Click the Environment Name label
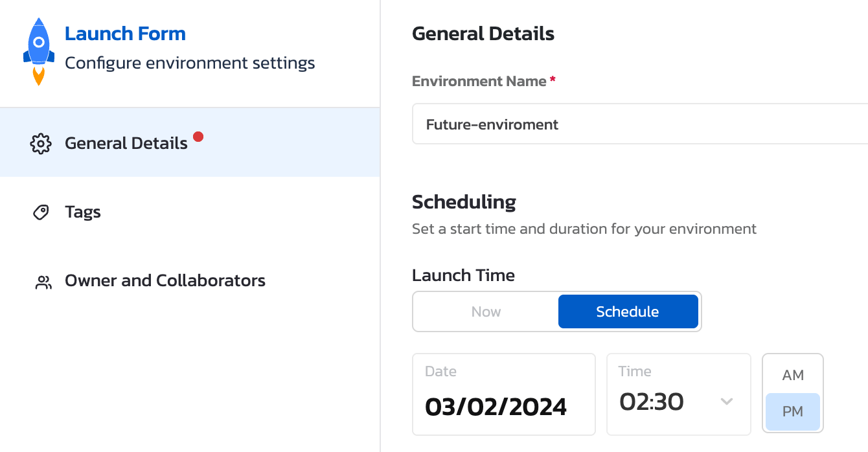868x452 pixels. [479, 82]
